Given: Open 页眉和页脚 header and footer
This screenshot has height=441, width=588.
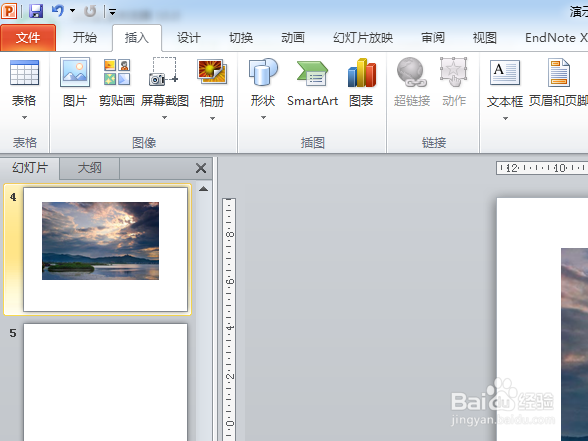Looking at the screenshot, I should coord(558,82).
